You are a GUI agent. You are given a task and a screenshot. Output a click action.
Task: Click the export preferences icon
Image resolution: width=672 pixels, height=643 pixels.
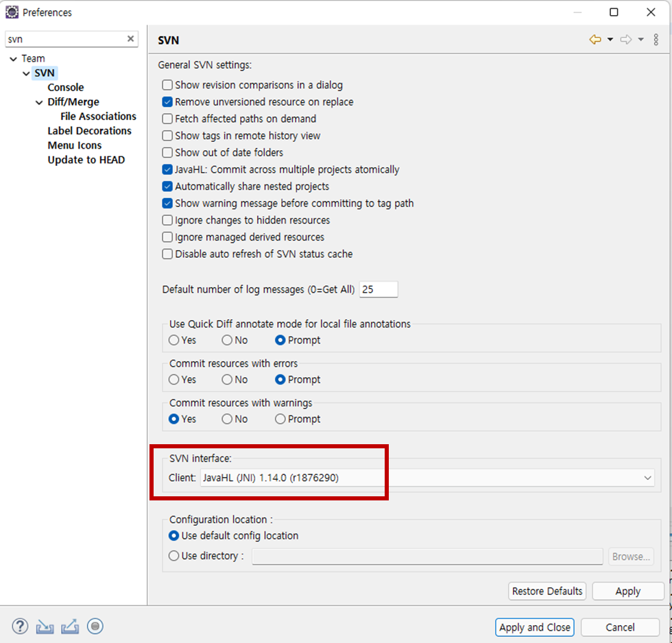(x=70, y=627)
